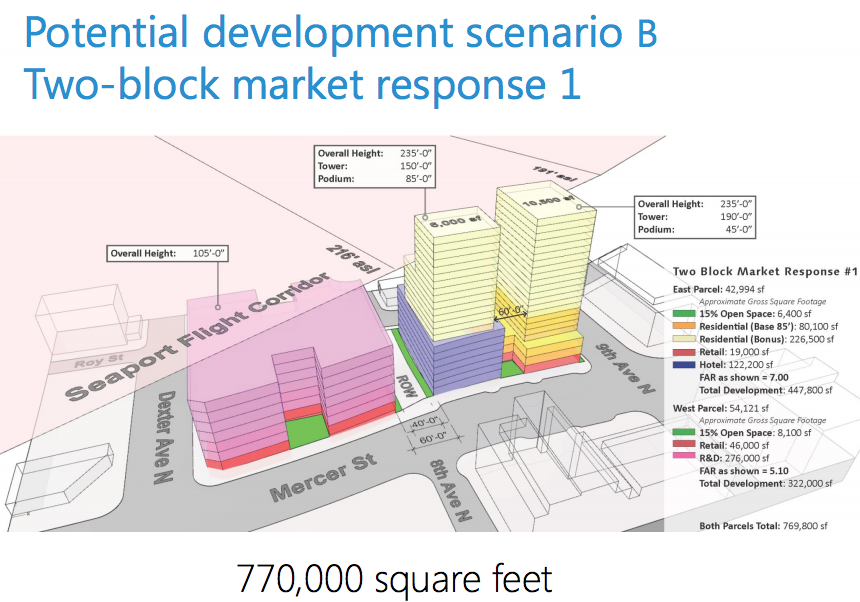Click the 'Overall Height: 105'-0"' callout box

[x=167, y=253]
